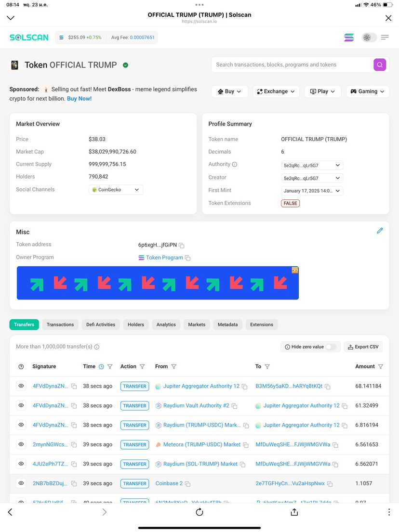Click info icon beside transfer count

(97, 347)
